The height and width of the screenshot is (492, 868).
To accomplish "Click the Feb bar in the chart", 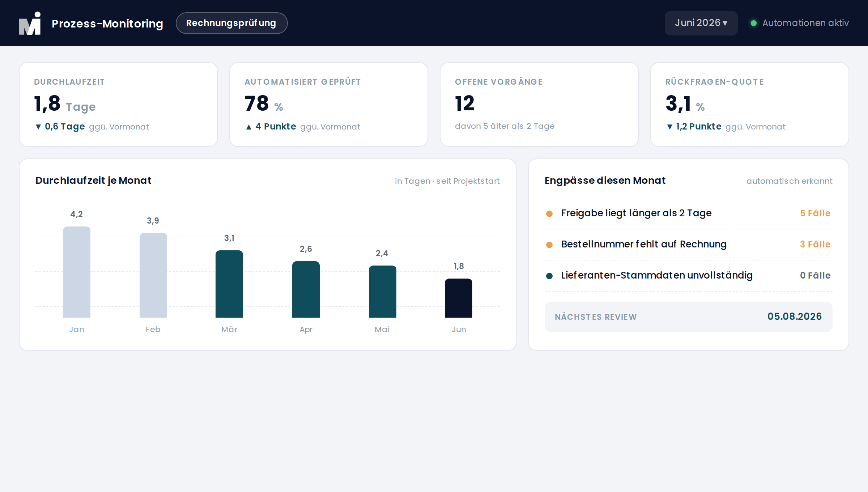I will click(153, 275).
